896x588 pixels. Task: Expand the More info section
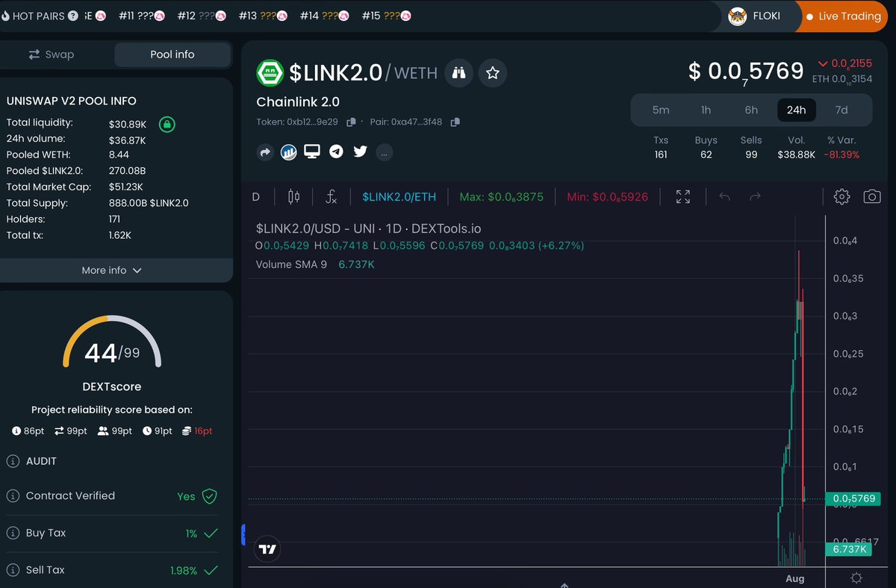pos(112,270)
